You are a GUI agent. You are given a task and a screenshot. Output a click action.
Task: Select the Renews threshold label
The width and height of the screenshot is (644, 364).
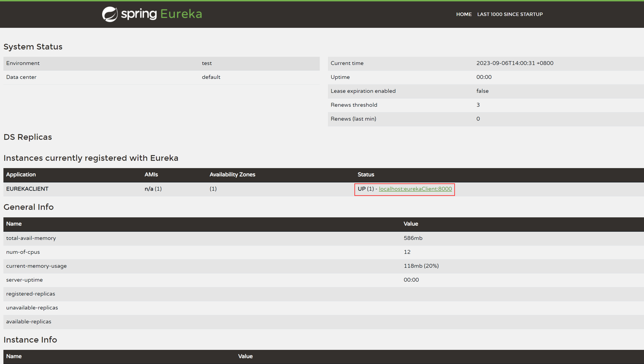click(354, 105)
